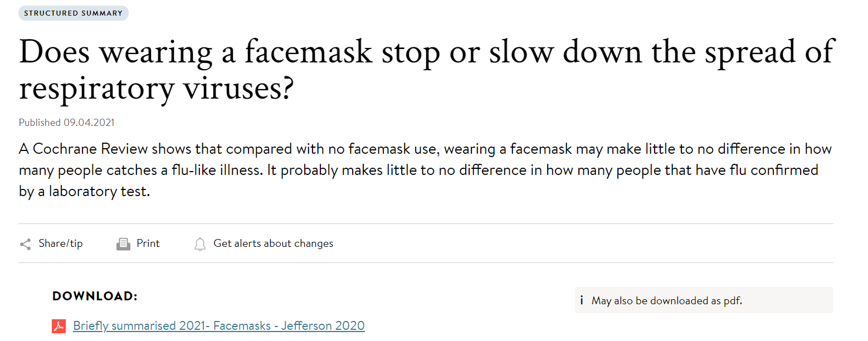Click 'May also be downloaded as pdf' note
Viewport: 868px width, 341px height.
pos(667,301)
